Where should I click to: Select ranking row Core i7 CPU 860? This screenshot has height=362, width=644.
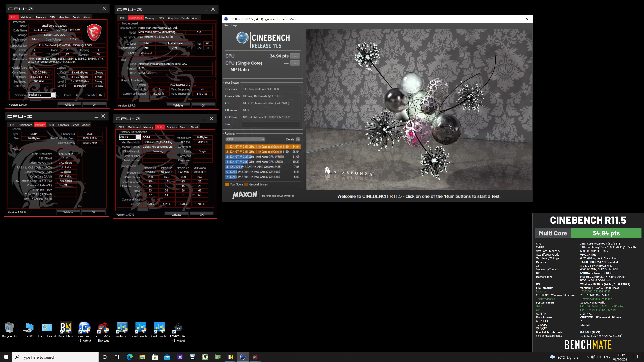click(262, 177)
